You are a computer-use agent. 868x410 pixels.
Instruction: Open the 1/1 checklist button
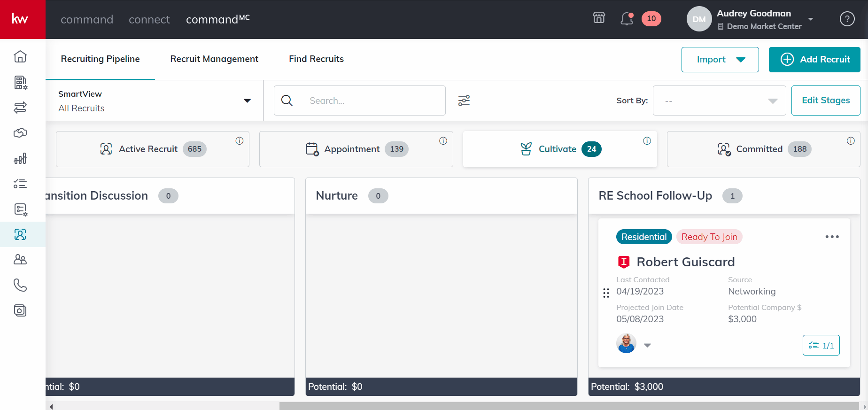click(x=821, y=345)
